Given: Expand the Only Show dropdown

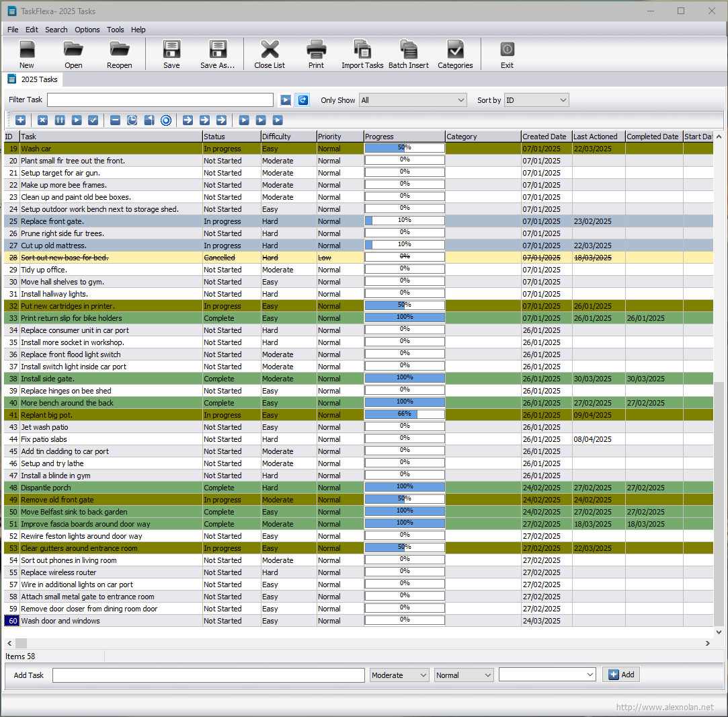Looking at the screenshot, I should (x=413, y=100).
